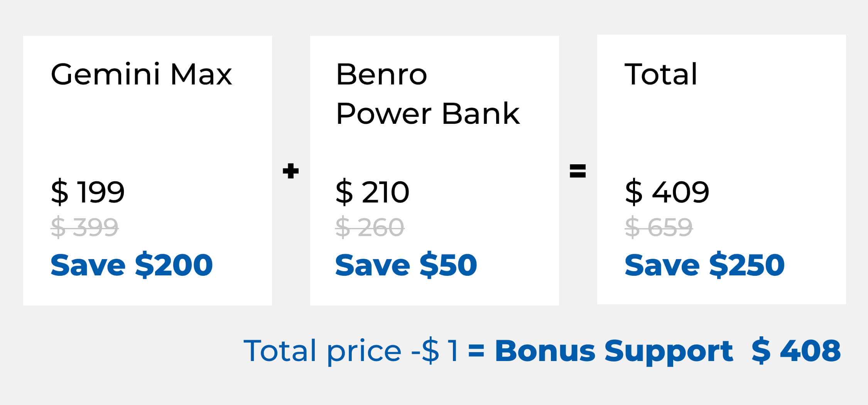Screen dimensions: 868x405
Task: Click the crossed-out $ 659 total
Action: [659, 227]
